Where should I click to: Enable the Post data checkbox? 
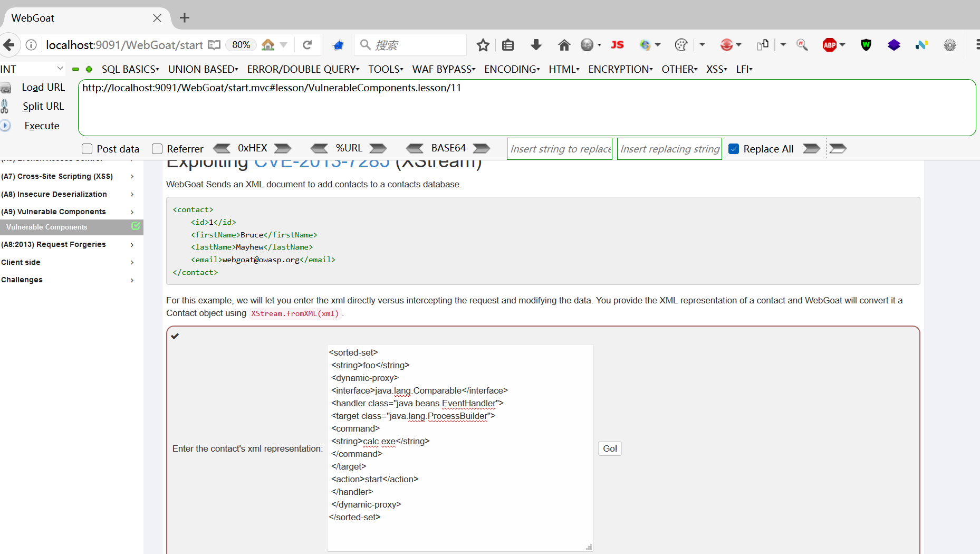pos(87,149)
